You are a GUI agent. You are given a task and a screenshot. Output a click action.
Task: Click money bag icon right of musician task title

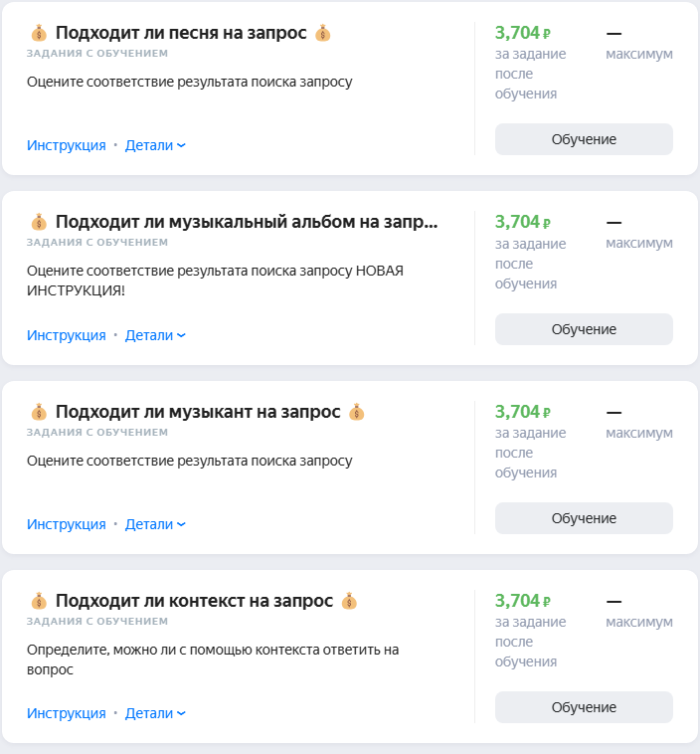click(357, 412)
